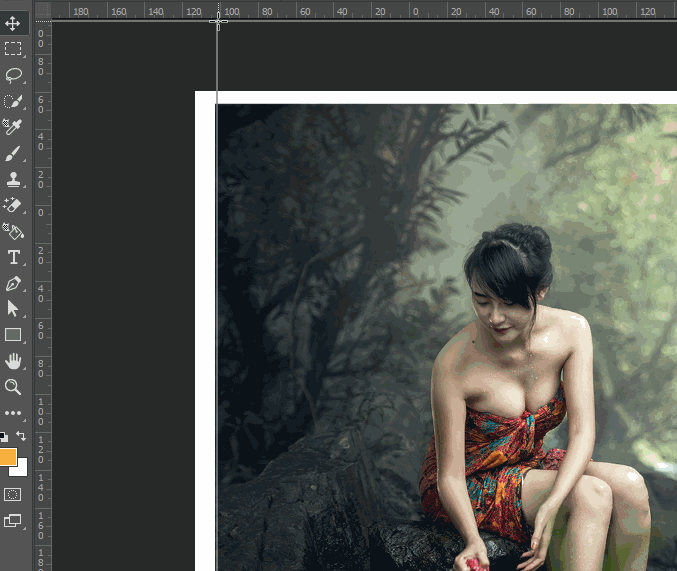Select the Horizontal Type tool
The height and width of the screenshot is (571, 677).
tap(13, 257)
